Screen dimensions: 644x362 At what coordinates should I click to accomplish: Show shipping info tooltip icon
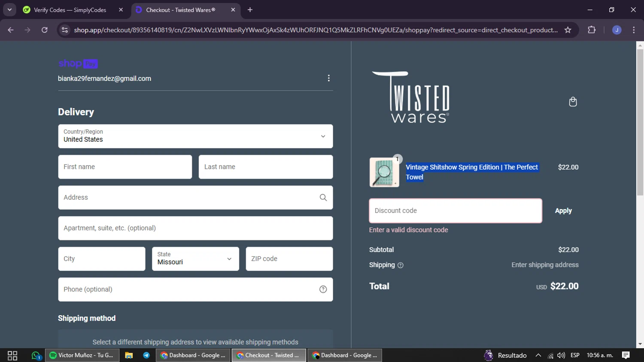coord(401,265)
